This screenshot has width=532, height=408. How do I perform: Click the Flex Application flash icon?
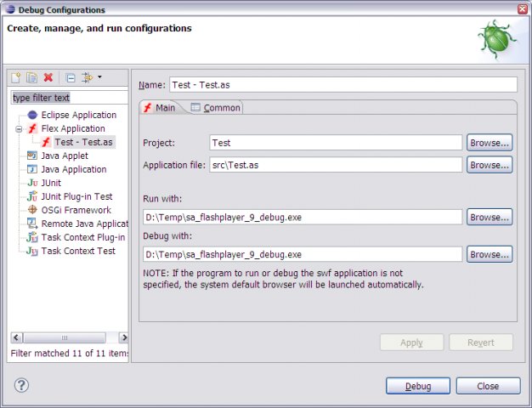pos(32,128)
